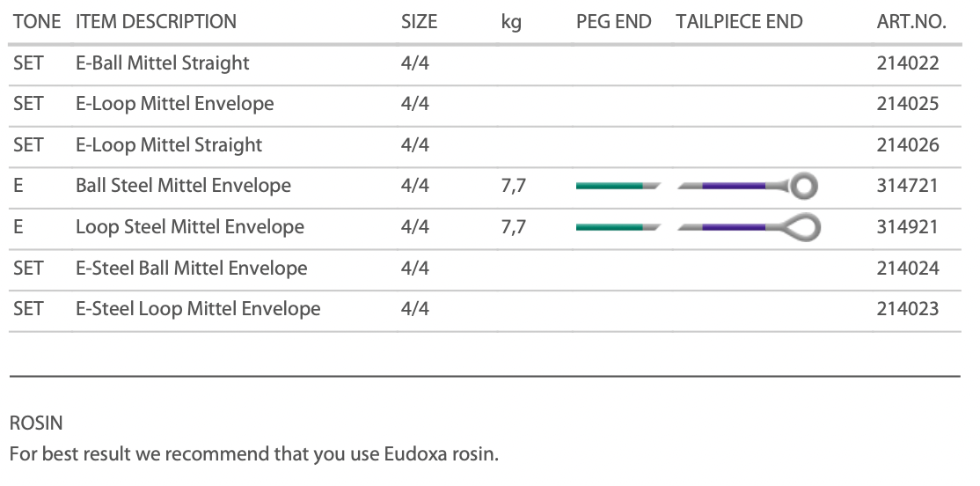Open the E-Steel Ball Mittel Envelope set
980x486 pixels.
(191, 268)
